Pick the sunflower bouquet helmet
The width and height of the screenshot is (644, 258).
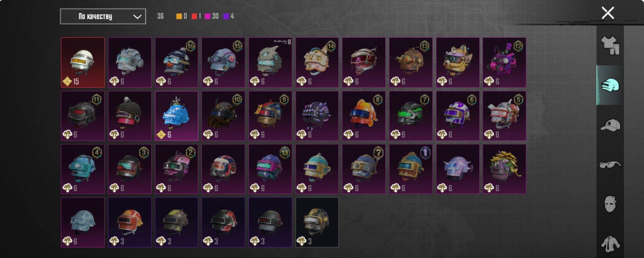tap(504, 169)
